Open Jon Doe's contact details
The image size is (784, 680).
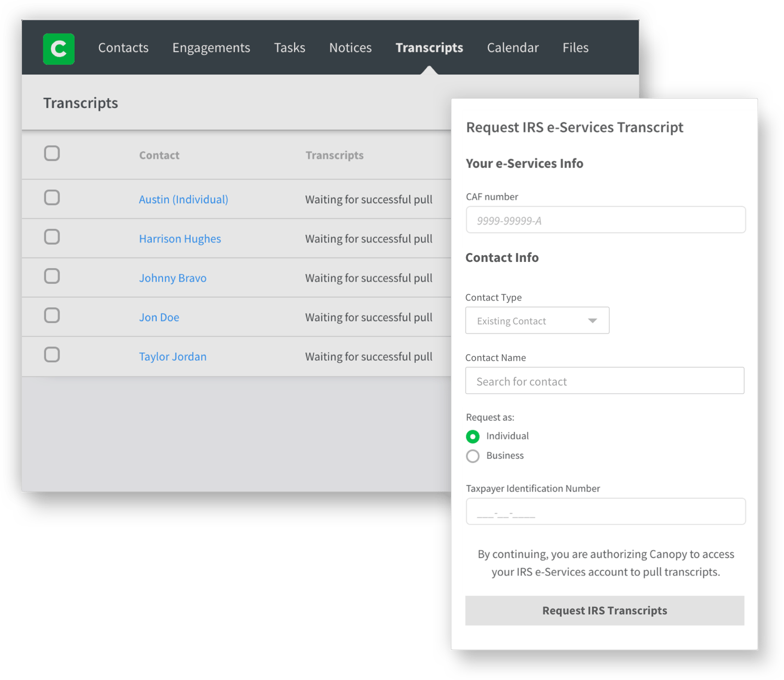click(159, 317)
